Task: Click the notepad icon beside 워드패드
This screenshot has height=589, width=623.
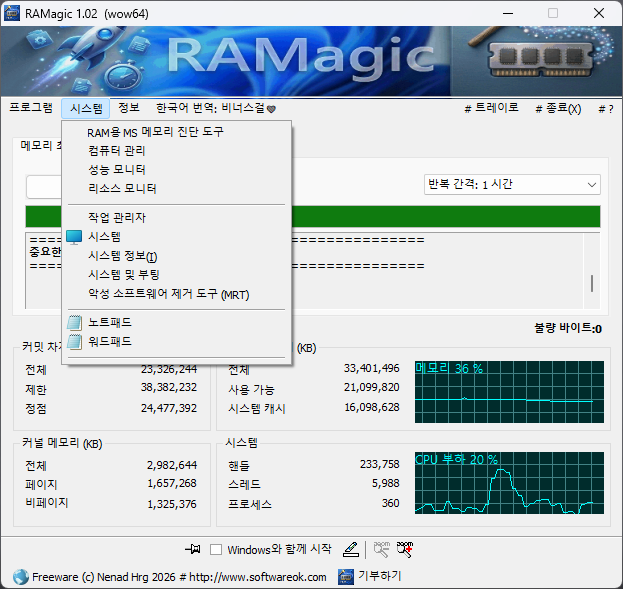Action: (x=74, y=341)
